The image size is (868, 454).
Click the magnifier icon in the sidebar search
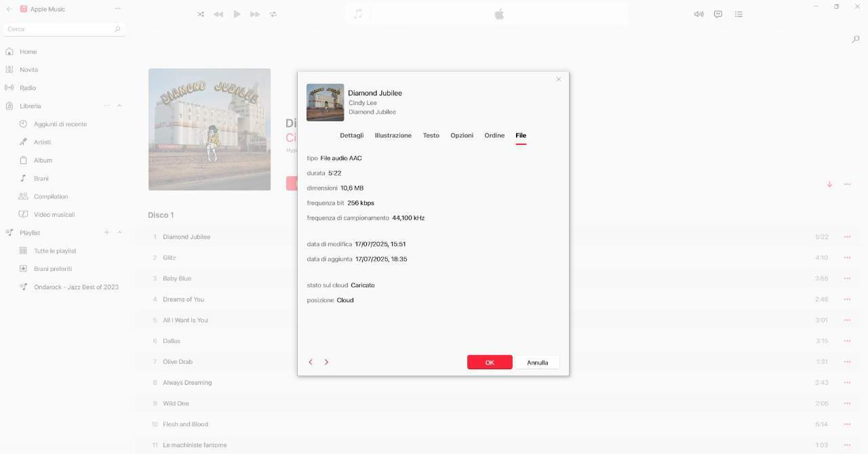click(117, 29)
